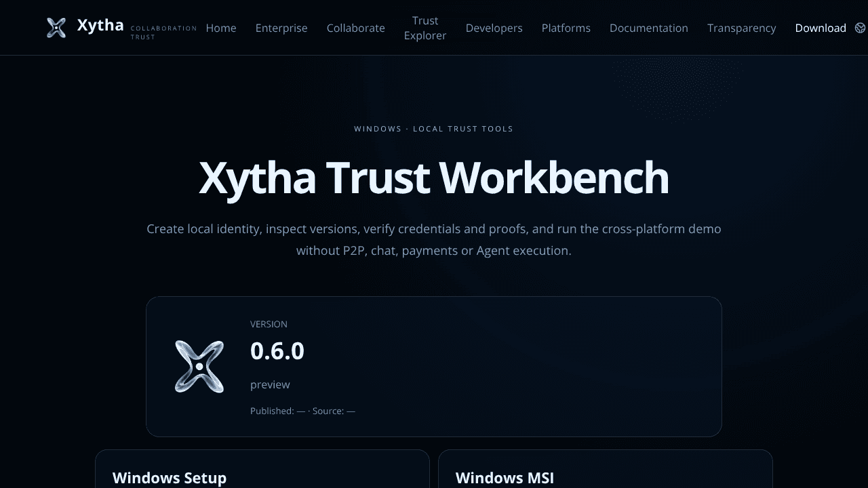
Task: Open the Enterprise nav item
Action: coord(281,28)
